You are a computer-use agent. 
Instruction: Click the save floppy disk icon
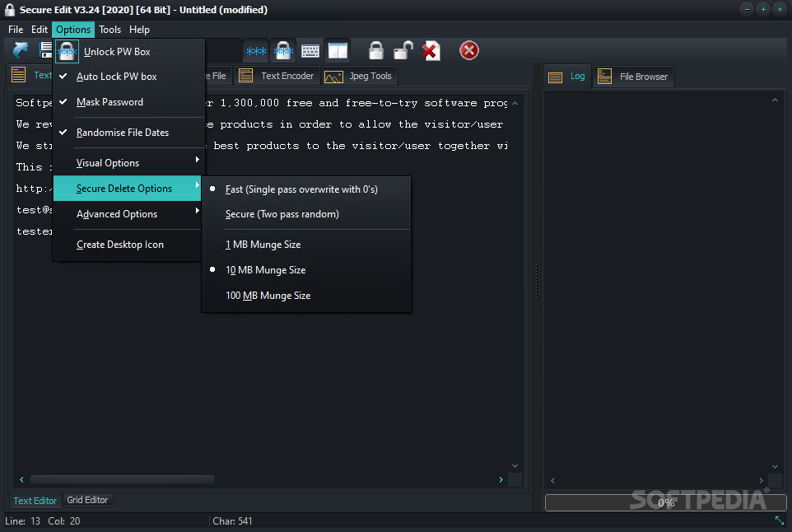pos(46,50)
